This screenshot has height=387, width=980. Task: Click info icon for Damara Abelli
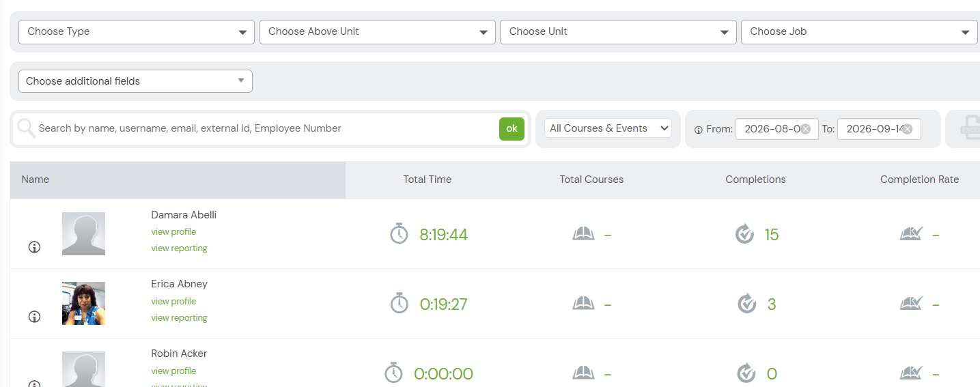pyautogui.click(x=34, y=247)
